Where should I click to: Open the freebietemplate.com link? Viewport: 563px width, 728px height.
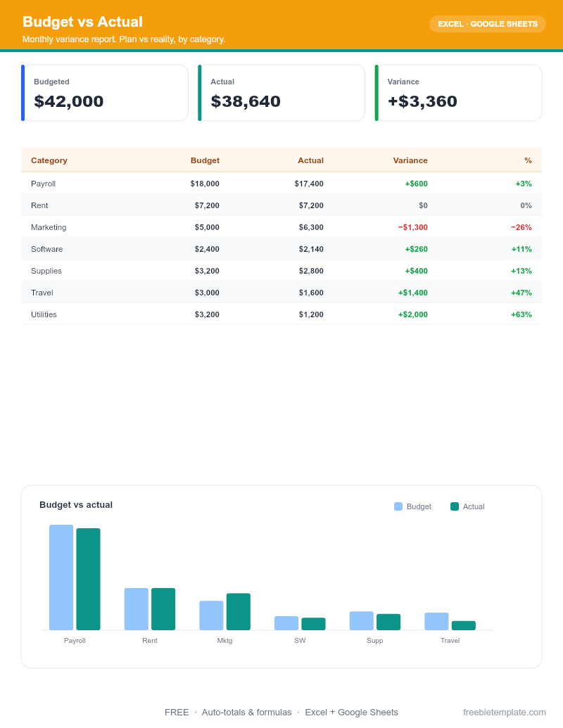504,713
